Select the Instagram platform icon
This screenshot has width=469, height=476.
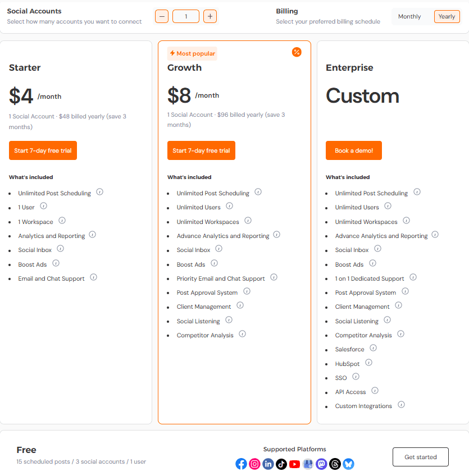point(254,464)
